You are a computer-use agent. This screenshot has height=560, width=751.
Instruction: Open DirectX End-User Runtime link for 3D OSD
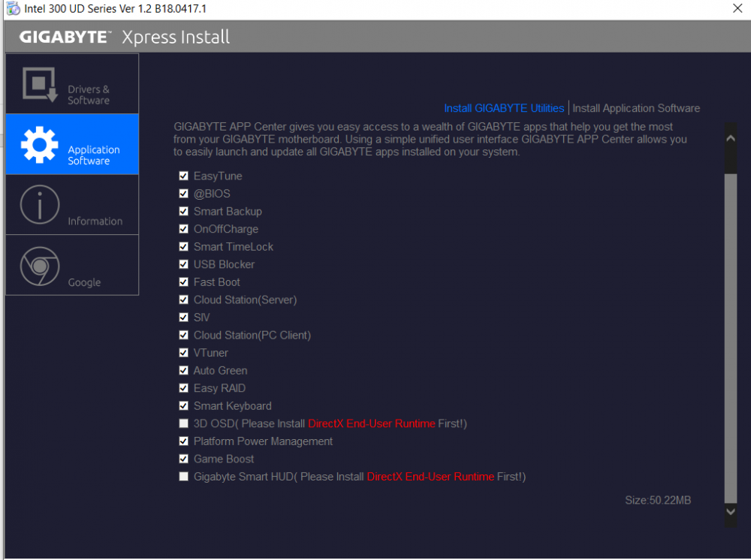pyautogui.click(x=372, y=423)
